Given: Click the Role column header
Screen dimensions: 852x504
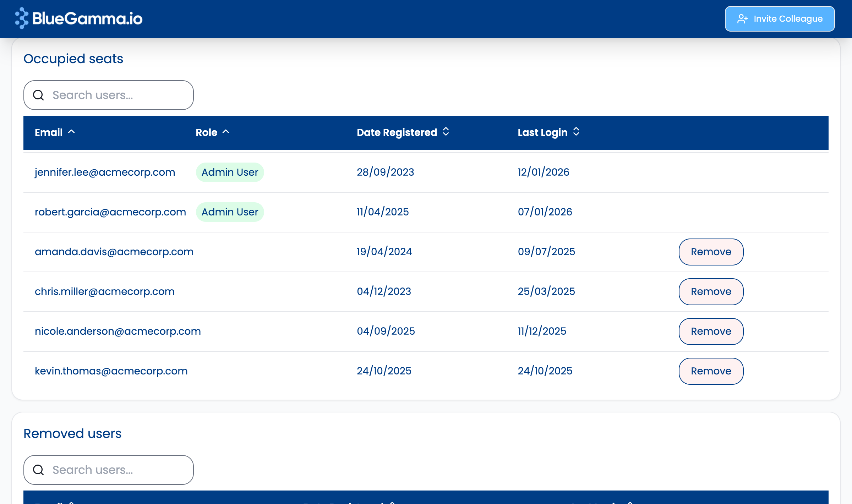Looking at the screenshot, I should pos(207,132).
